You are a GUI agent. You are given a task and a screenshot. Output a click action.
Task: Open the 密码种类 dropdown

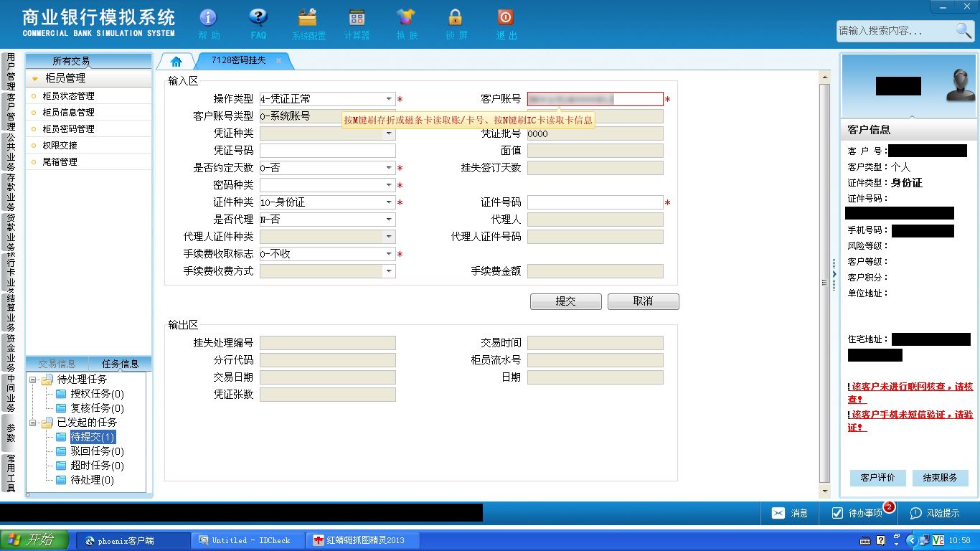coord(389,185)
